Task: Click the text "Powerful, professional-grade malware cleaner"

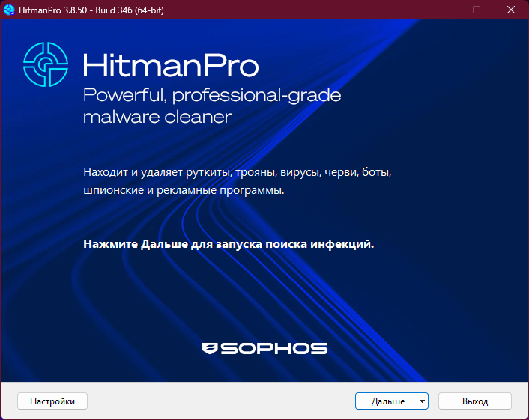Action: click(212, 106)
